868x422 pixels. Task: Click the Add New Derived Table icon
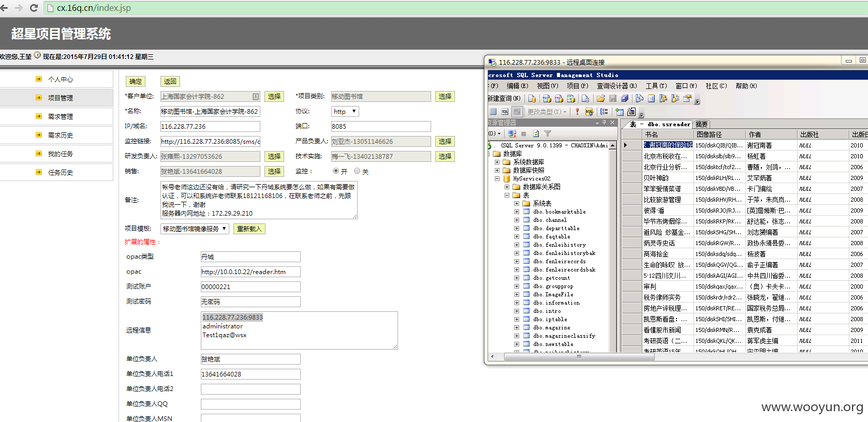[631, 111]
